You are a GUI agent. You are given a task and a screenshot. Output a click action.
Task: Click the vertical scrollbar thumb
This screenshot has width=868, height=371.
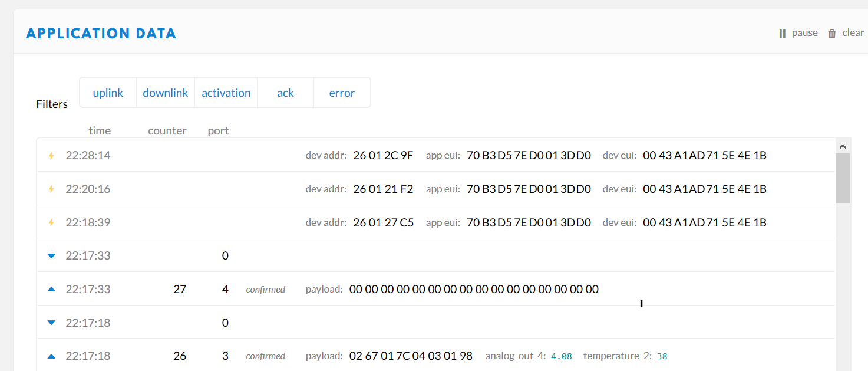coord(842,179)
